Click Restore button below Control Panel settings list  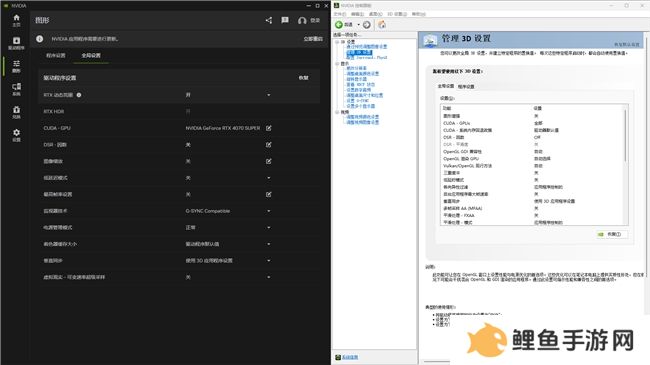point(612,234)
